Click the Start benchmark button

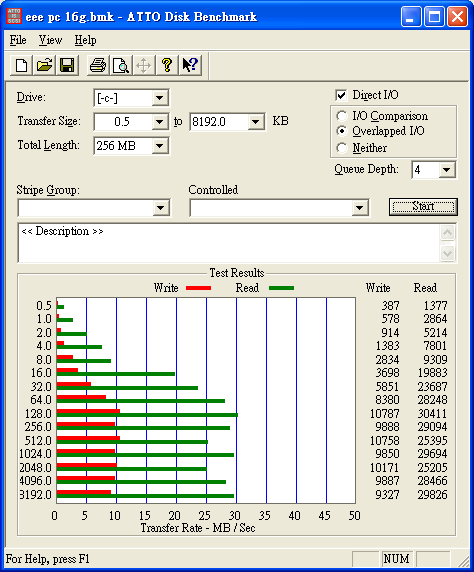pyautogui.click(x=423, y=207)
